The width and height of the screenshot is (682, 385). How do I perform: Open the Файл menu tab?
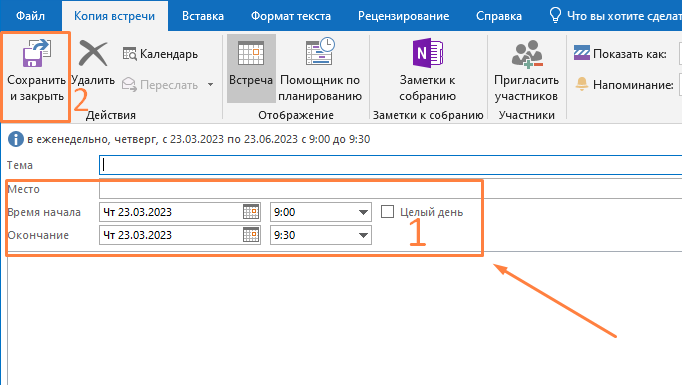(x=30, y=16)
